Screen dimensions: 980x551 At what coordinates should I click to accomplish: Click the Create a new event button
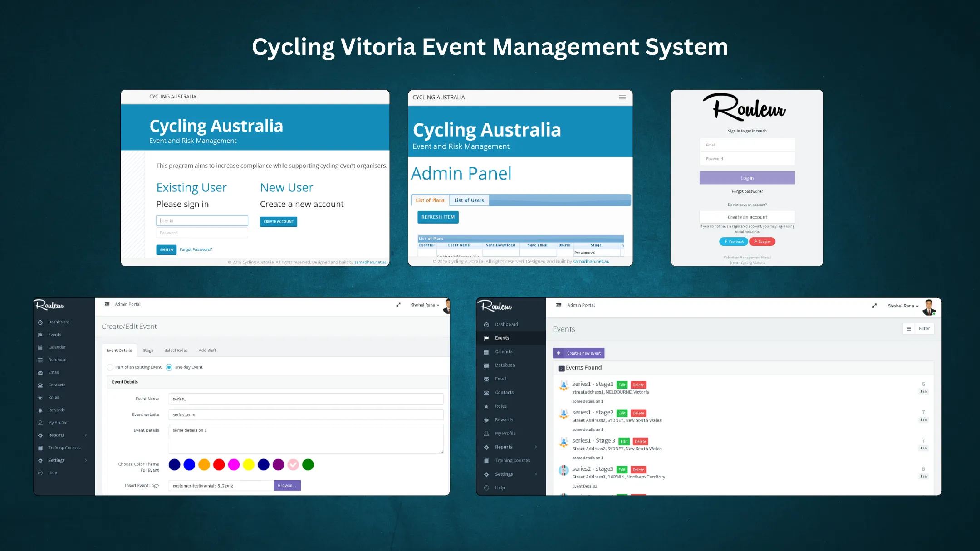tap(578, 353)
